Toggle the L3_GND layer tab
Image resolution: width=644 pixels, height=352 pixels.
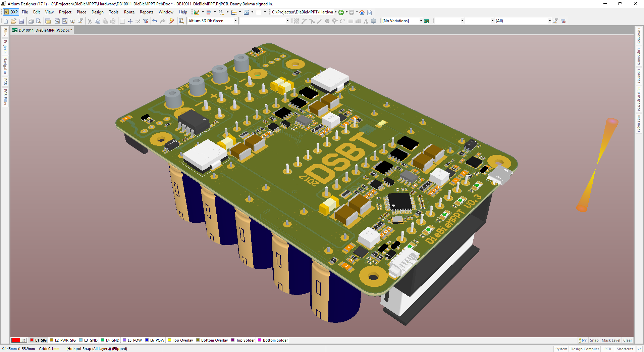88,340
